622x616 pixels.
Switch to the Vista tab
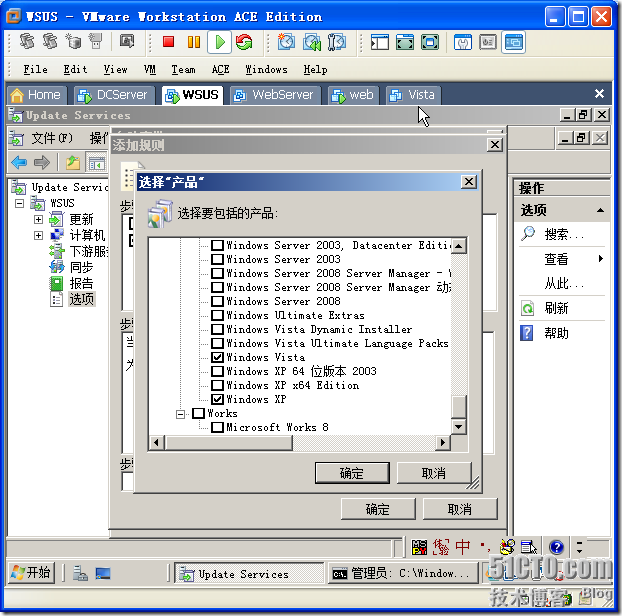tap(413, 95)
